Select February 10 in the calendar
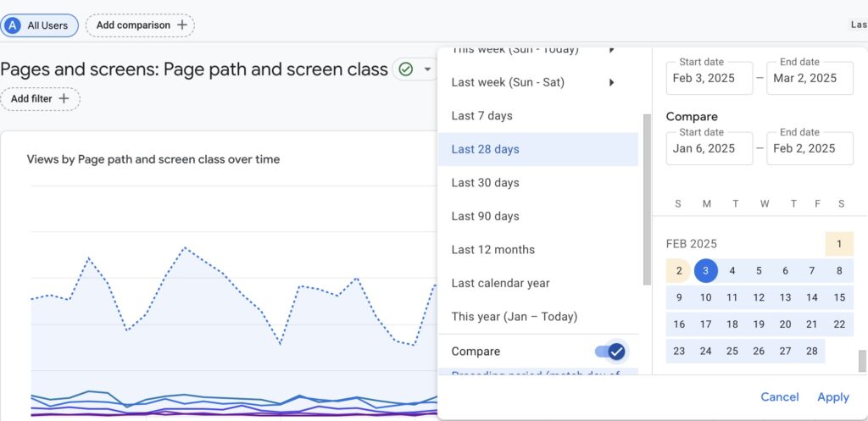868x421 pixels. (706, 297)
